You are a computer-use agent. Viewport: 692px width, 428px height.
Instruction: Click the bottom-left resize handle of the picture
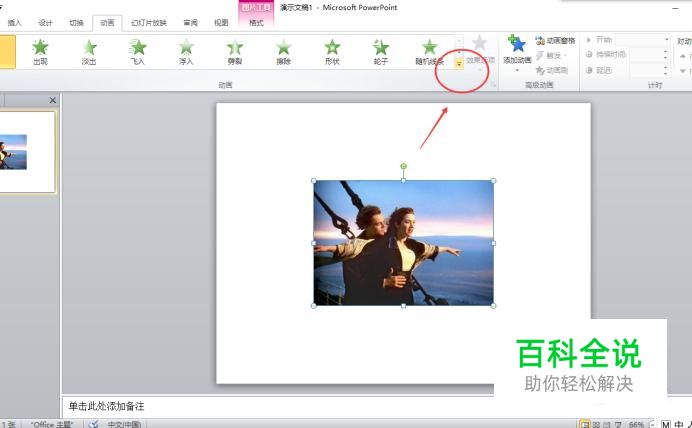tap(314, 305)
